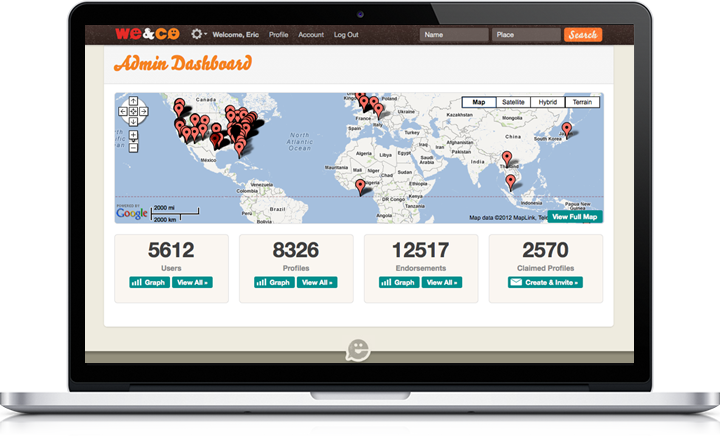
Task: Open the Account menu item
Action: click(x=311, y=35)
